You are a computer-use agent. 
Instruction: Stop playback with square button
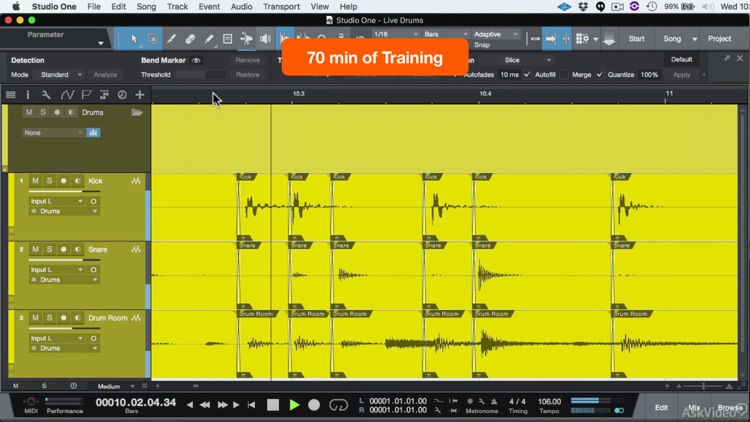[273, 405]
